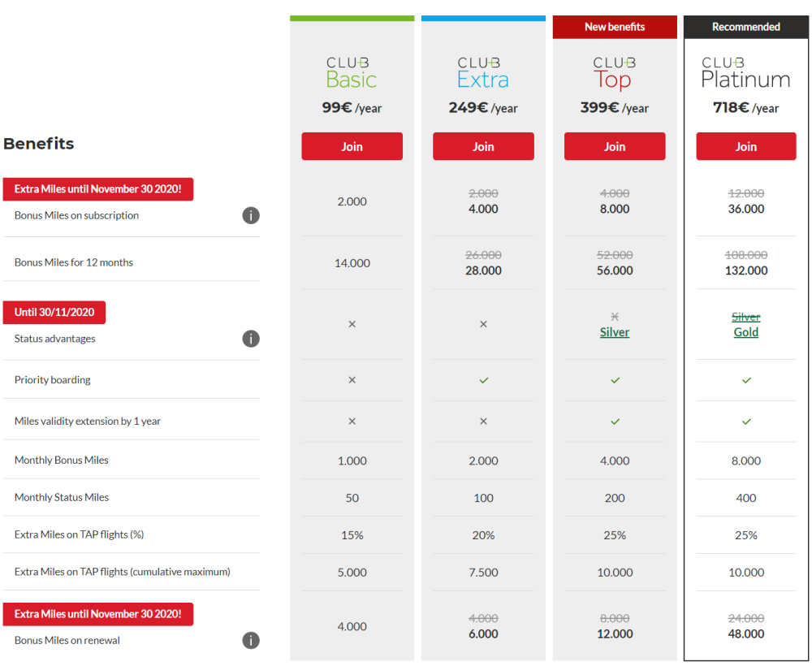Open the Silver status link under Top
The image size is (812, 666).
coord(615,332)
